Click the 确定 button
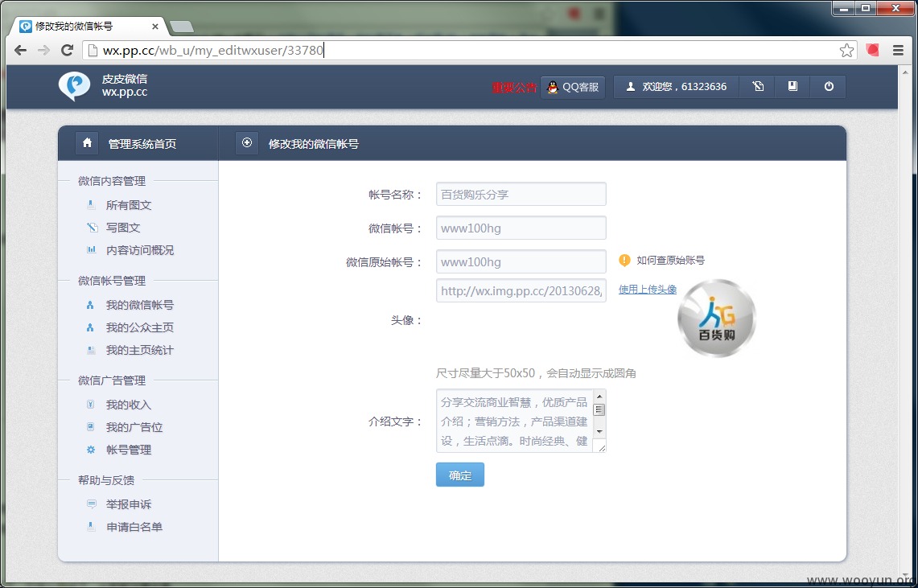This screenshot has width=918, height=588. [x=460, y=475]
